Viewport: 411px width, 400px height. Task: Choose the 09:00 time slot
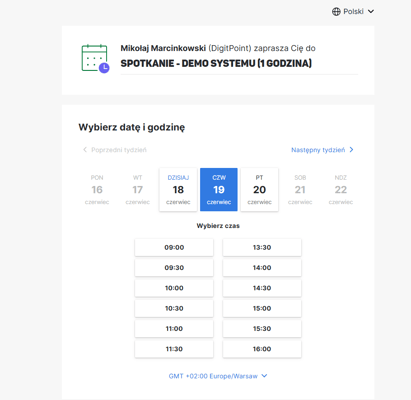174,247
